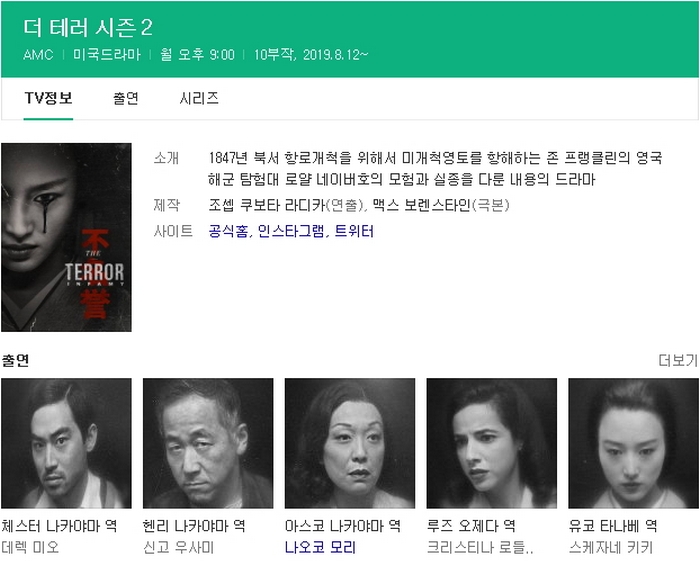Click 더보기 to see more cast

point(678,360)
